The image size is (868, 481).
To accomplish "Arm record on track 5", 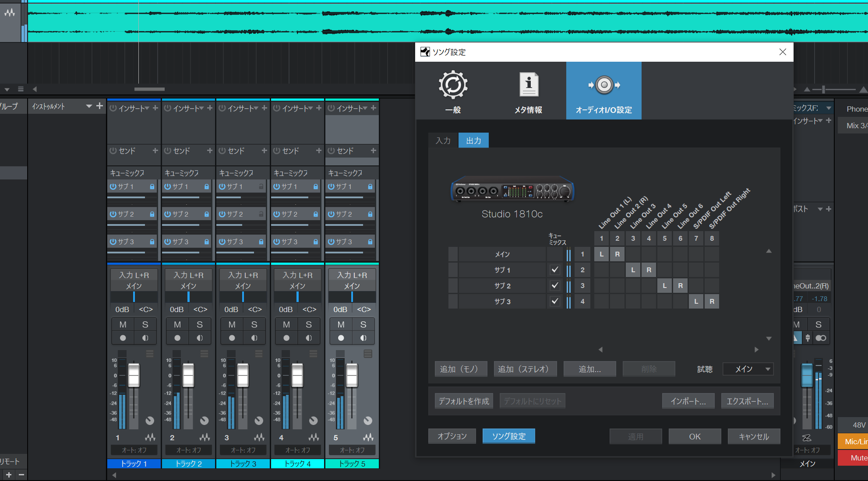I will pos(341,338).
